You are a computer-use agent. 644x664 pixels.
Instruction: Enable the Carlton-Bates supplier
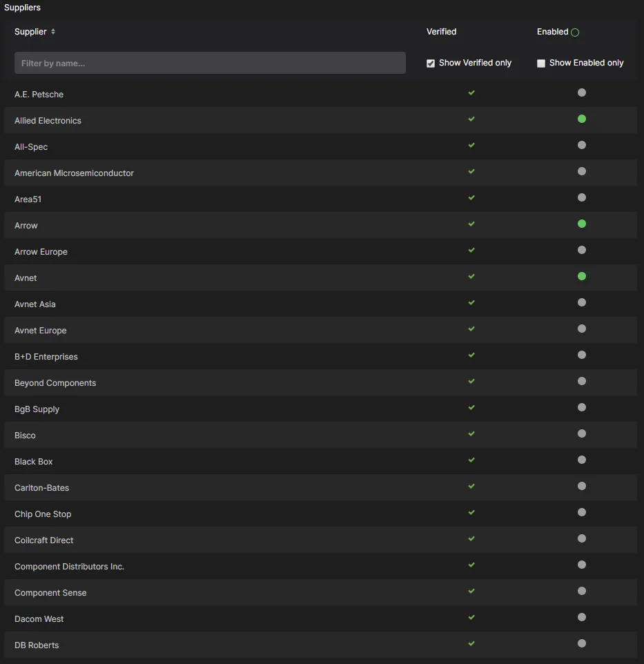[x=582, y=487]
